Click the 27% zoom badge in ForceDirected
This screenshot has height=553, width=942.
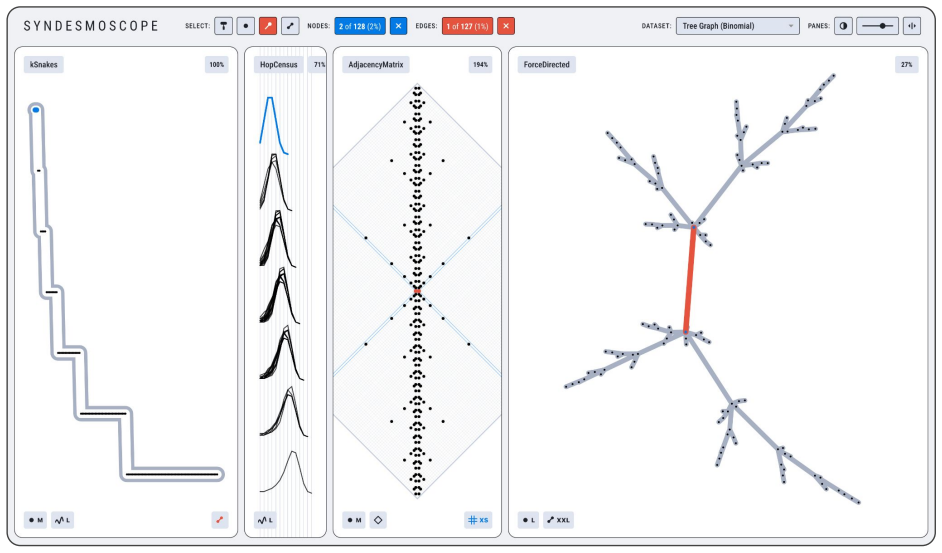coord(907,64)
